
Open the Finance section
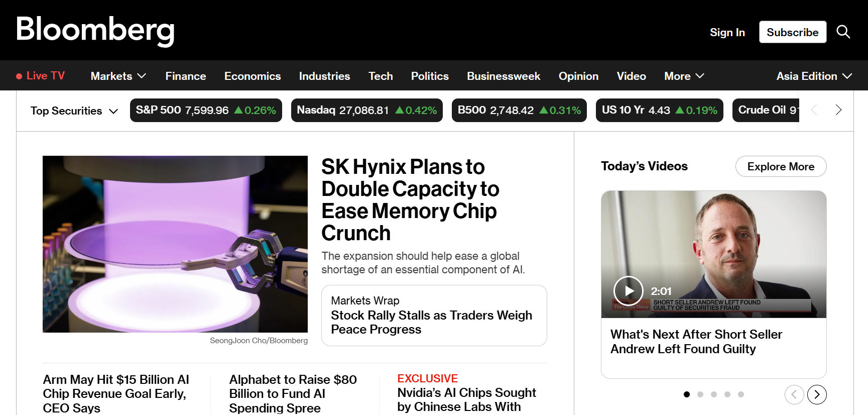[x=186, y=76]
